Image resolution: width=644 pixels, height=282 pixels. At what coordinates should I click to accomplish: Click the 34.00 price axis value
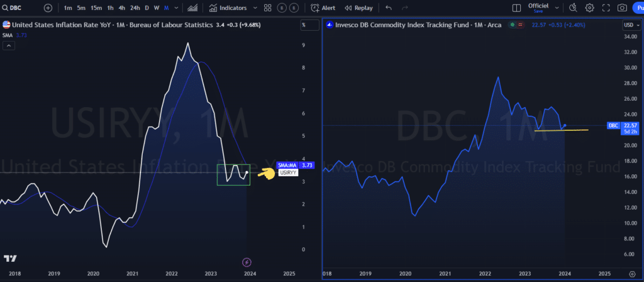631,37
